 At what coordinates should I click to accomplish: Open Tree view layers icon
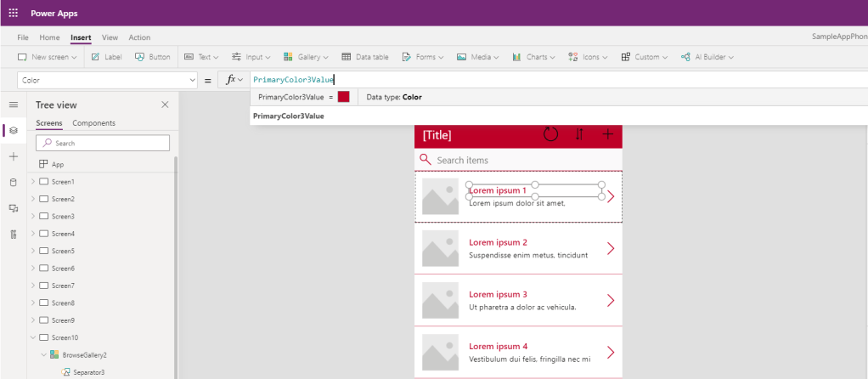(13, 131)
